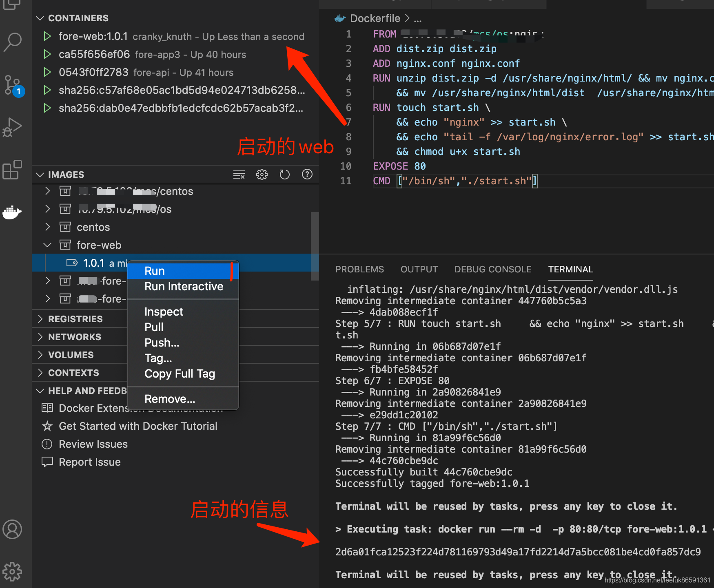Click Dockerfile breadcrumb label
The image size is (714, 588).
tap(375, 18)
